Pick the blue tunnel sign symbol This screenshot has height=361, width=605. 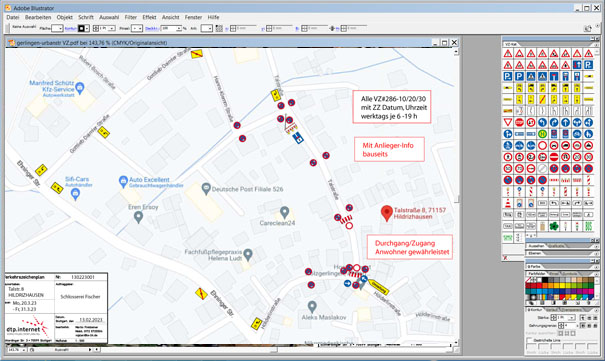(x=554, y=76)
